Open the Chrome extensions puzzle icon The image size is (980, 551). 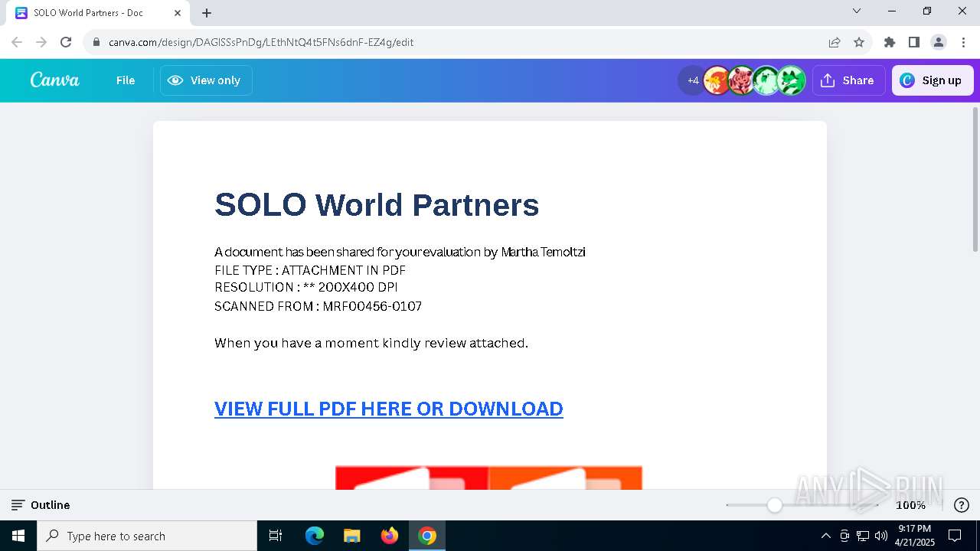890,42
